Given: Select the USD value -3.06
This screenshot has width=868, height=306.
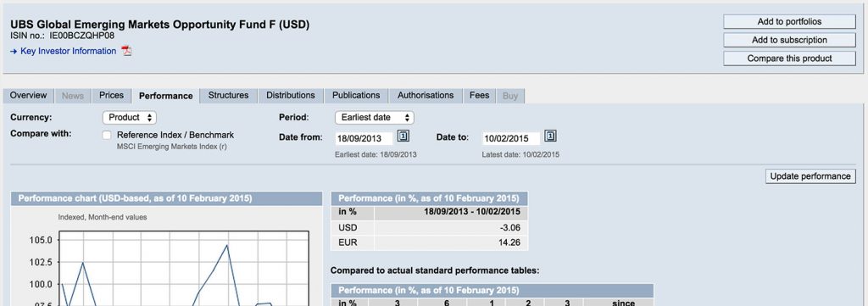Looking at the screenshot, I should [509, 227].
